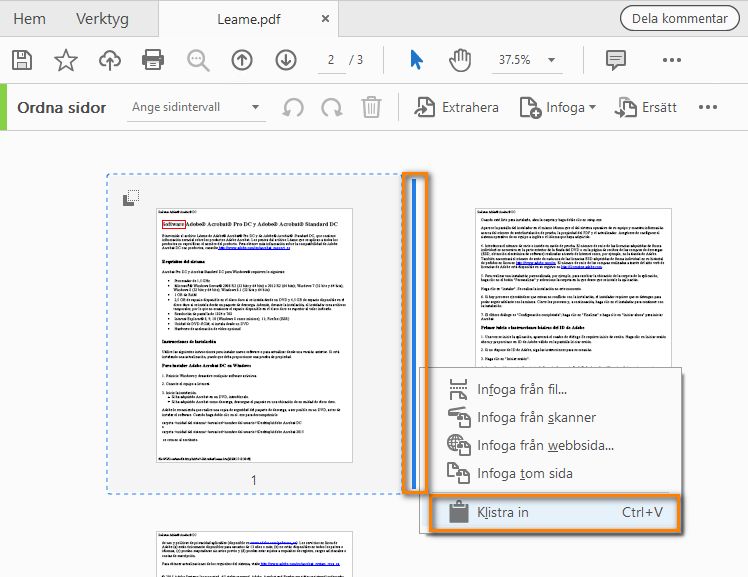Image resolution: width=748 pixels, height=577 pixels.
Task: Choose Infoga från webbsida... in the menu
Action: [551, 445]
